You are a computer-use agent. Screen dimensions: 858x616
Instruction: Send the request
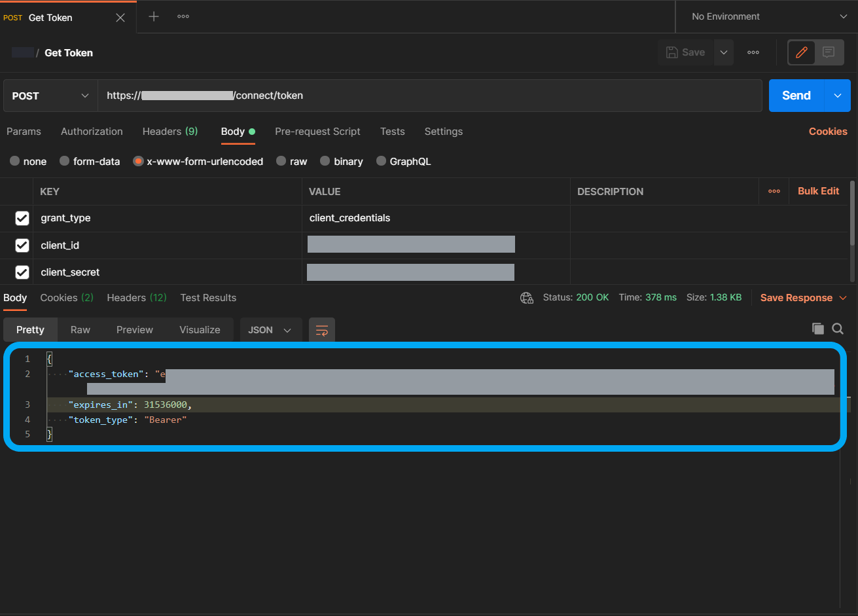[796, 96]
